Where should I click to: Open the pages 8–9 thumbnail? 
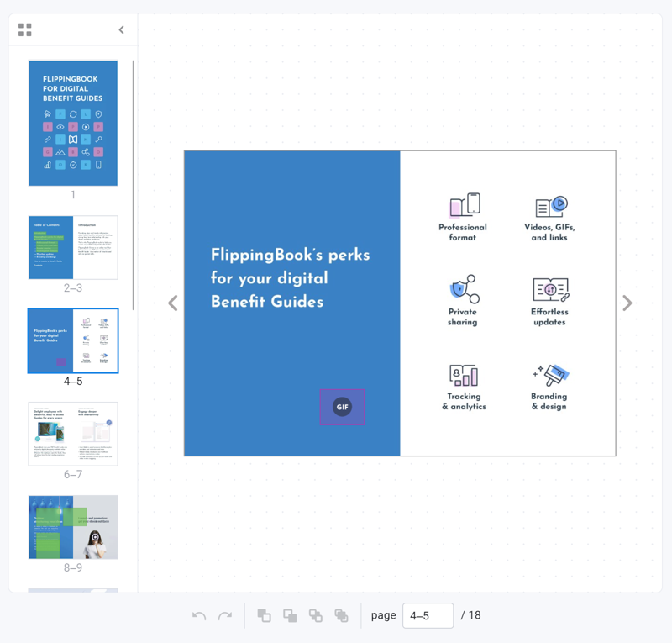coord(73,527)
